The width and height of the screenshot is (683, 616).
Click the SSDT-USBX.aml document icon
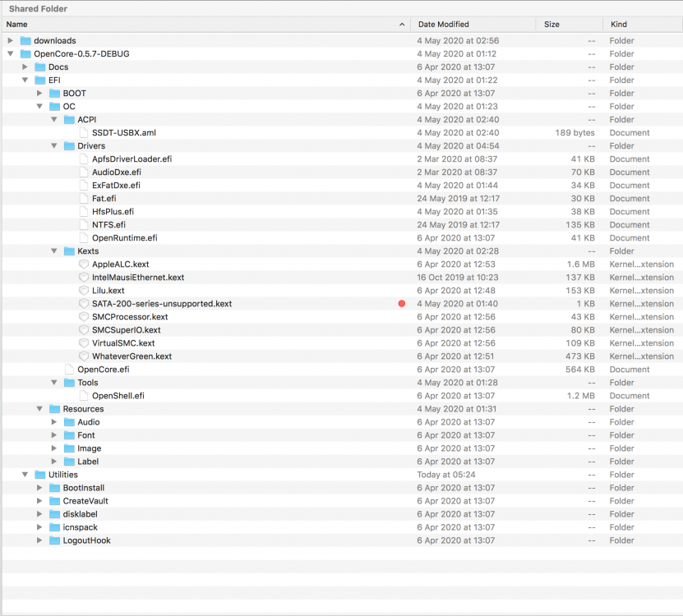coord(84,132)
